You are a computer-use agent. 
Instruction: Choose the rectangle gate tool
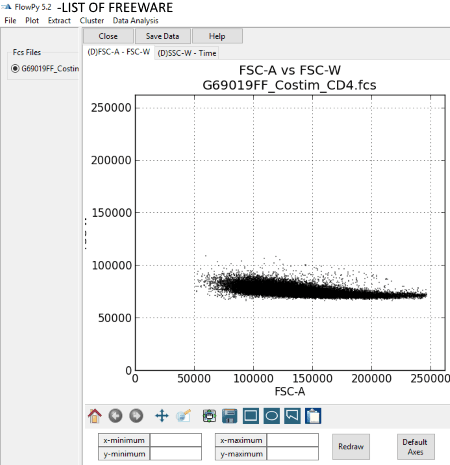click(251, 416)
